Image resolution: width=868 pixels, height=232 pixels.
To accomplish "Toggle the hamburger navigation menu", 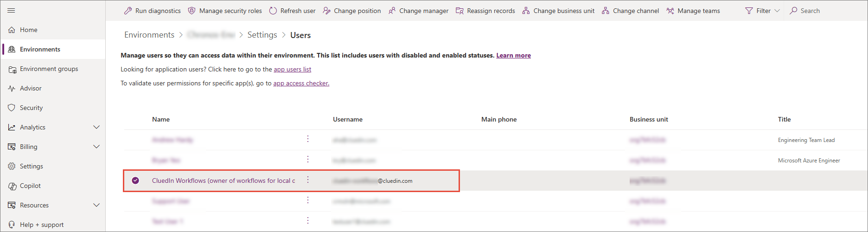I will coord(12,10).
